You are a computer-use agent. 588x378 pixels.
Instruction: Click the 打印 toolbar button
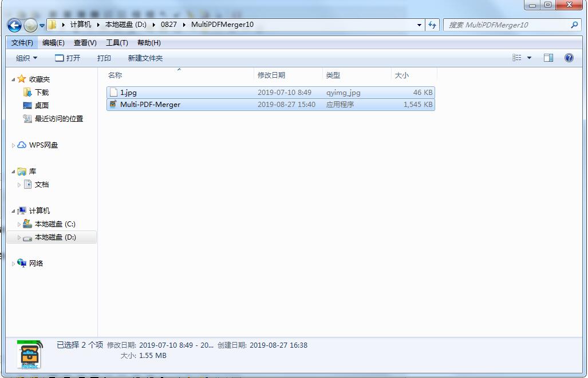(104, 58)
